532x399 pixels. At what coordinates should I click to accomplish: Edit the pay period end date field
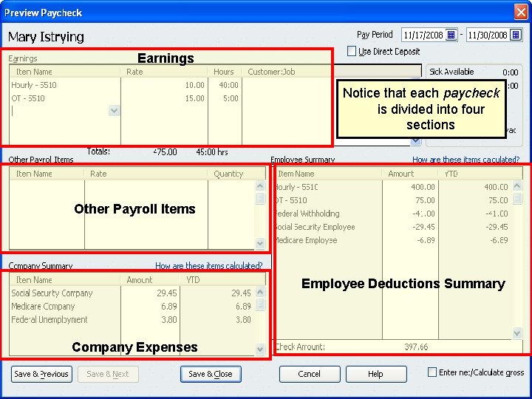pyautogui.click(x=488, y=35)
